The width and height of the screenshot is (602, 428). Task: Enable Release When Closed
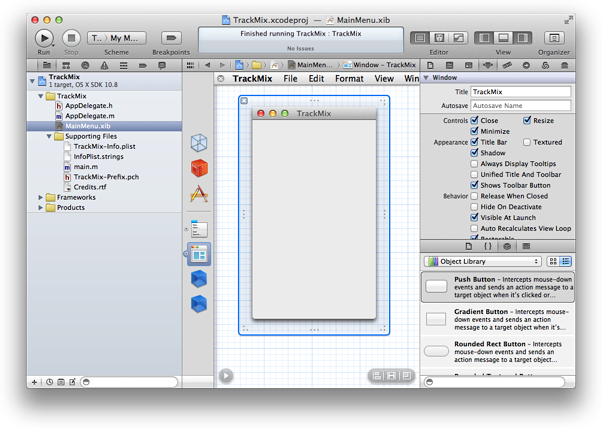tap(475, 196)
